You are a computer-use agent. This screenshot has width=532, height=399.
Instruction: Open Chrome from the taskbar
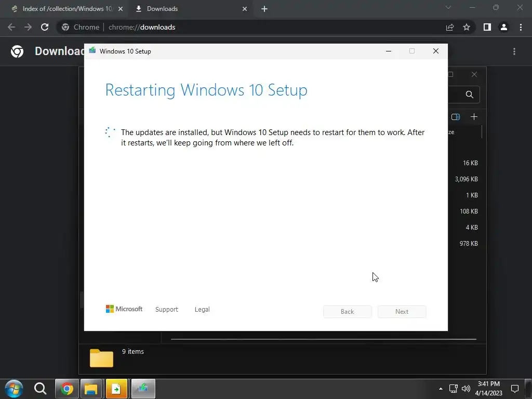click(x=67, y=389)
